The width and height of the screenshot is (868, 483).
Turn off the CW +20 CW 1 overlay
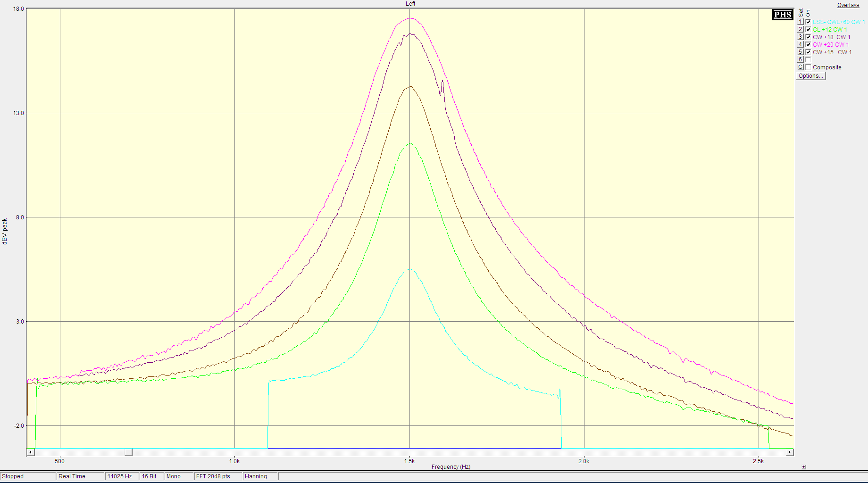click(808, 45)
